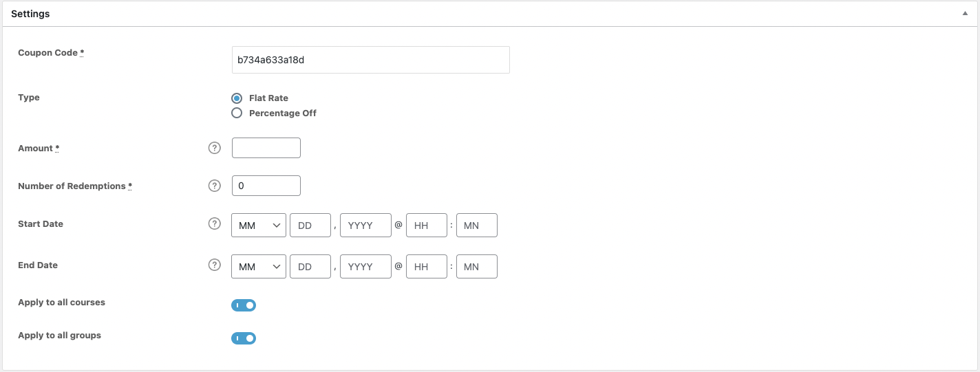Open the Start Date month dropdown

pos(259,226)
